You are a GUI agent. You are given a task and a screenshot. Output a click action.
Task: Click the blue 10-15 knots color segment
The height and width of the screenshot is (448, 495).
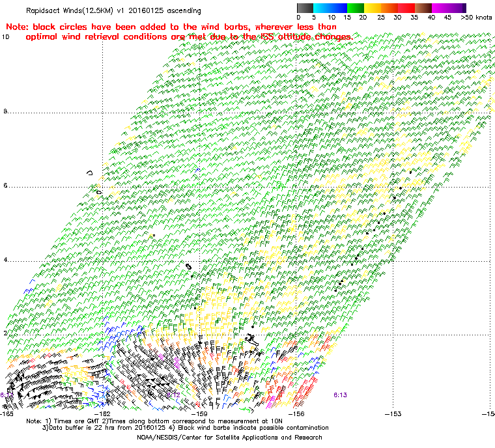pos(339,8)
